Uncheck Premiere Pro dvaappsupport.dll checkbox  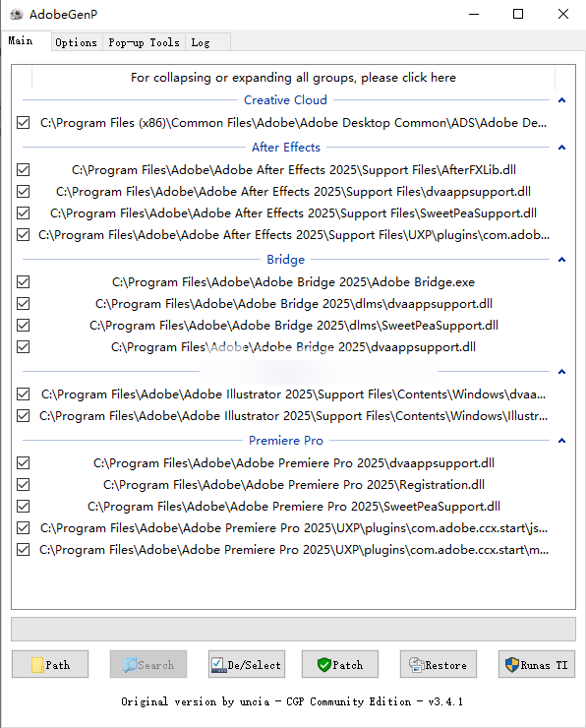click(x=24, y=463)
